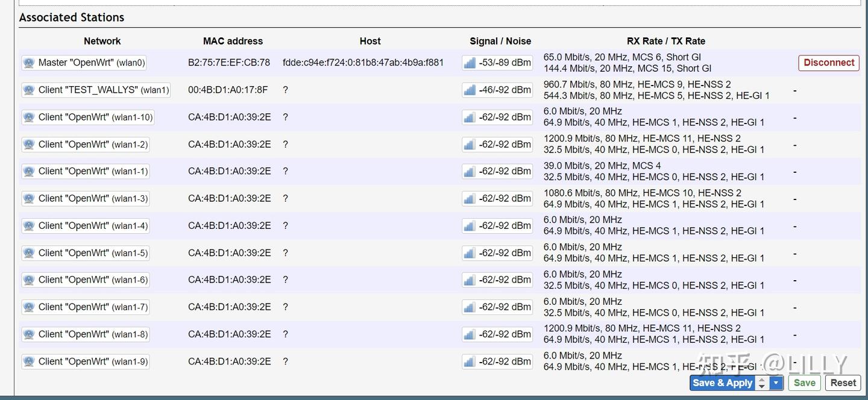
Task: Click signal bars icon in wlan1-6 row
Action: 470,280
